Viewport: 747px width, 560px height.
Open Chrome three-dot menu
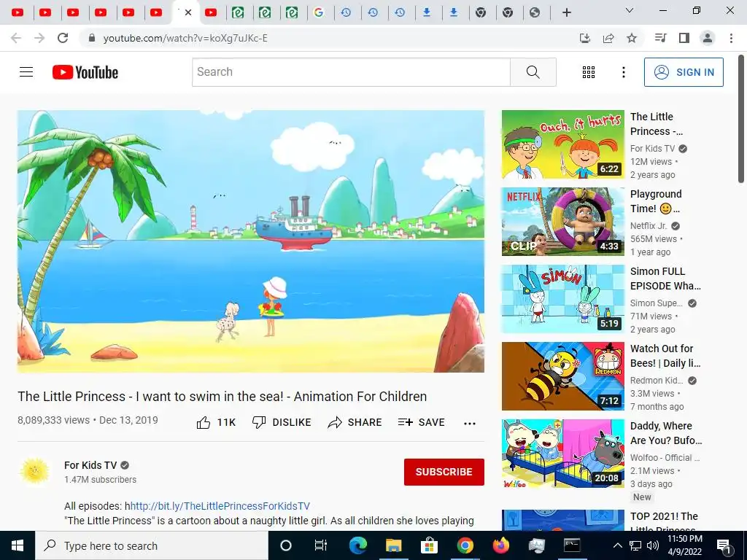pyautogui.click(x=731, y=38)
